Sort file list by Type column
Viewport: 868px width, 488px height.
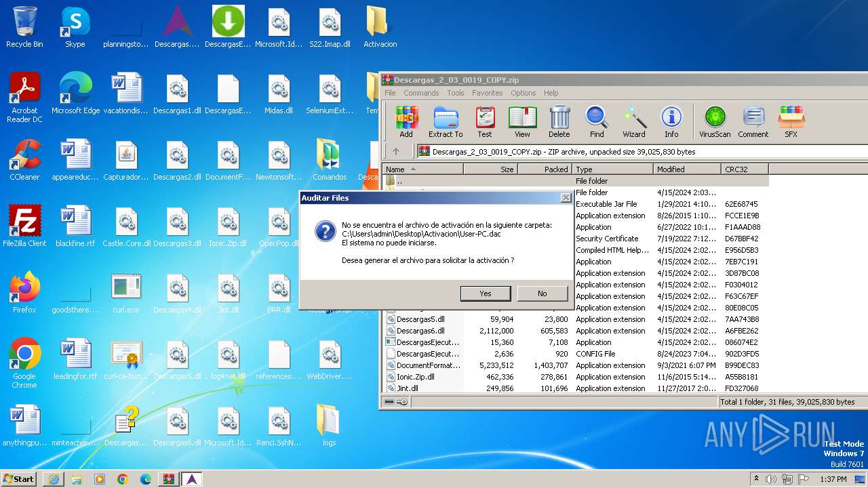coord(612,169)
